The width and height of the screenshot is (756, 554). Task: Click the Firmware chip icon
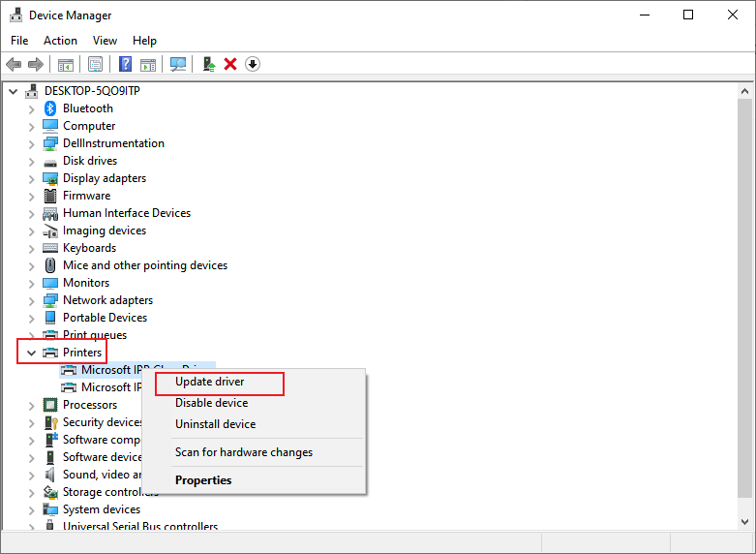coord(50,196)
